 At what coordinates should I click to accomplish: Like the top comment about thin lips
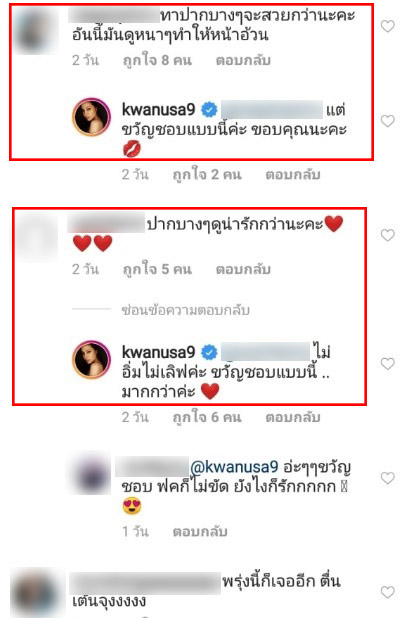point(388,26)
